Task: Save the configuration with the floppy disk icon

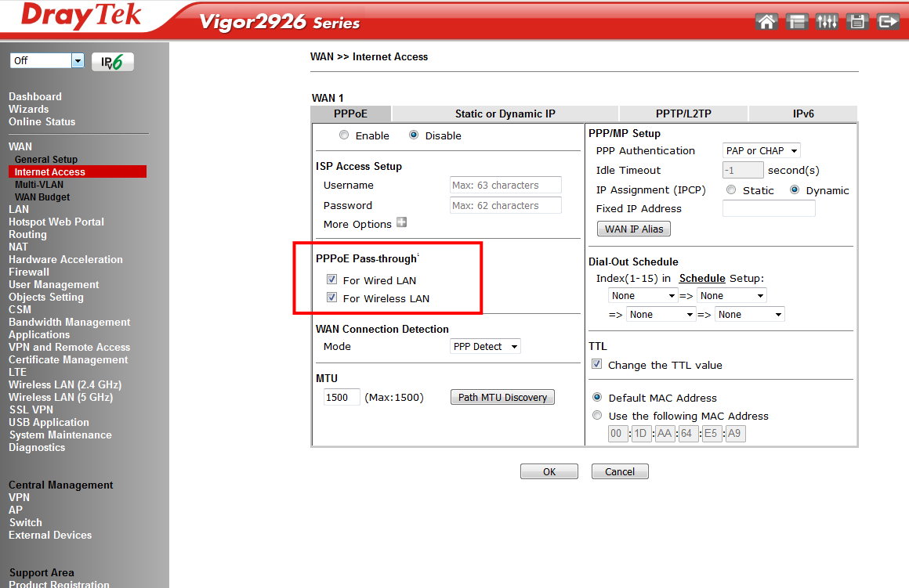Action: coord(856,21)
